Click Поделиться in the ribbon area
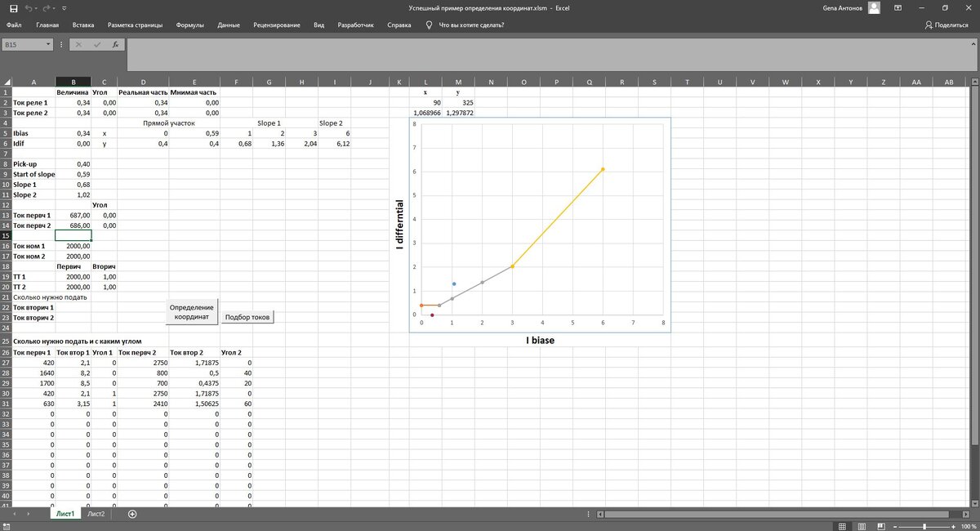Viewport: 980px width, 531px height. 947,25
